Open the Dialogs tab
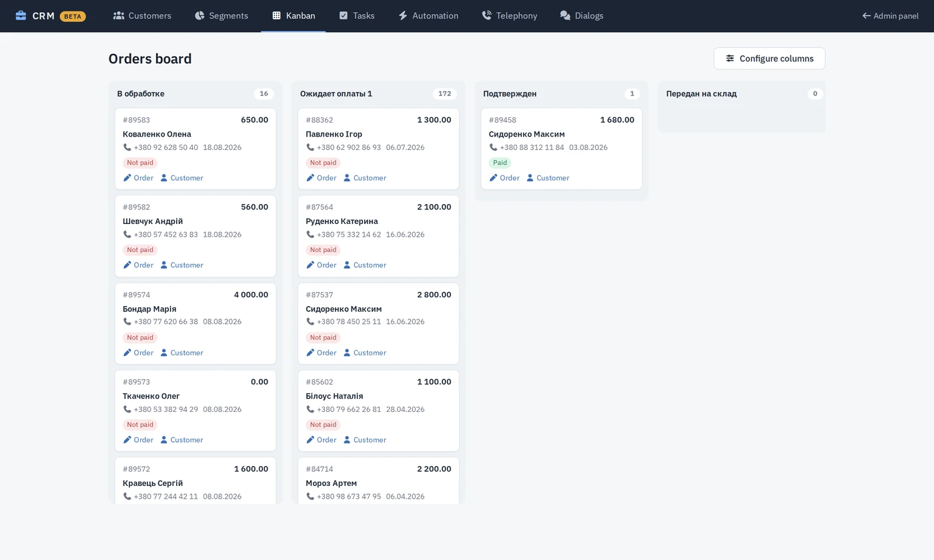The width and height of the screenshot is (934, 560). pyautogui.click(x=582, y=15)
